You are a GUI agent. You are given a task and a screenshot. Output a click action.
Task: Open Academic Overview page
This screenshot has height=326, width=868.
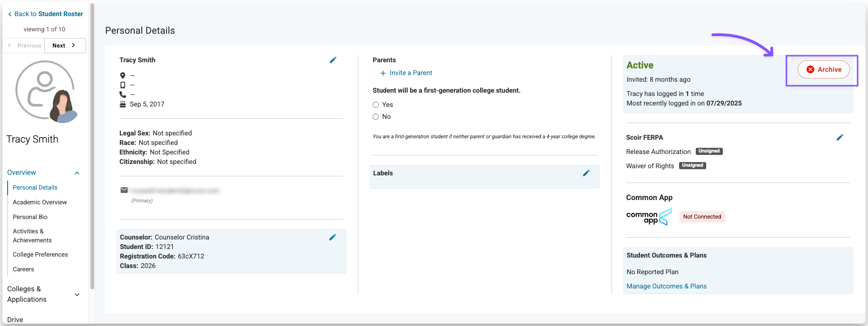[x=40, y=202]
